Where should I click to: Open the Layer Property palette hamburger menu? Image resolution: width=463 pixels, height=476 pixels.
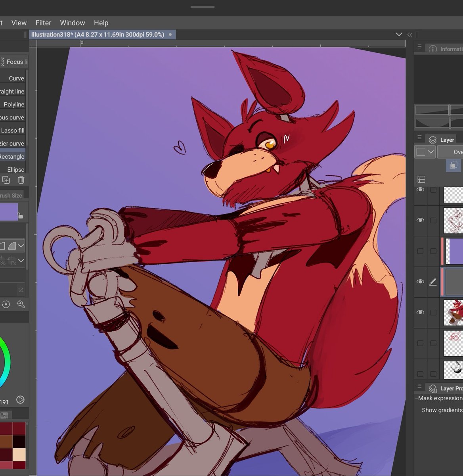419,386
